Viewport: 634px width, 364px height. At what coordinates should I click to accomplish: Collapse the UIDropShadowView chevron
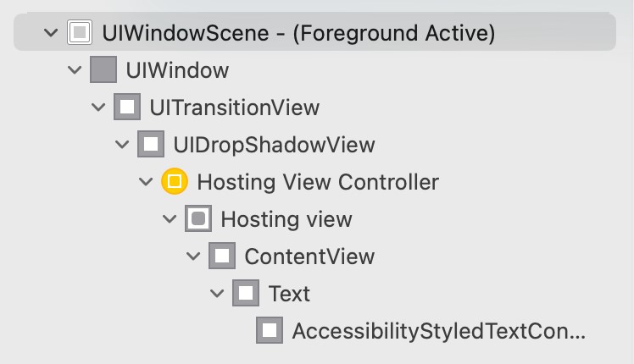(x=122, y=144)
